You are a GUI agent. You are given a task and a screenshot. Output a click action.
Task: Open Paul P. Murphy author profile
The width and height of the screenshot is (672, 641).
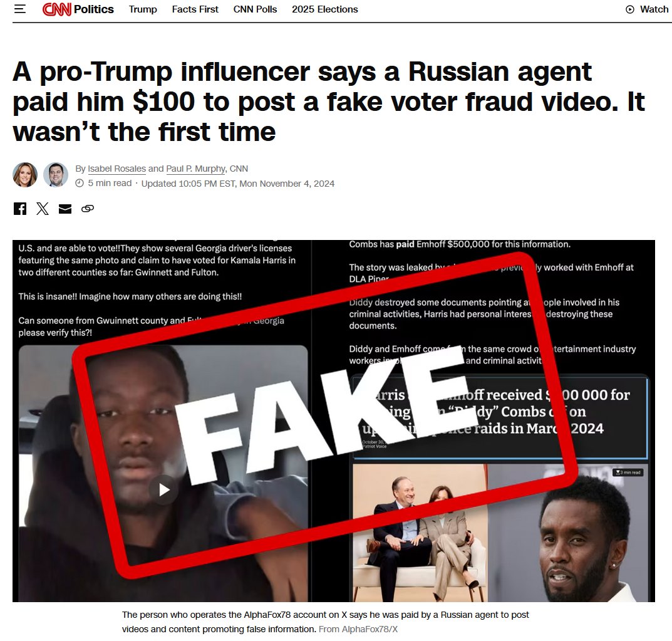[x=196, y=169]
